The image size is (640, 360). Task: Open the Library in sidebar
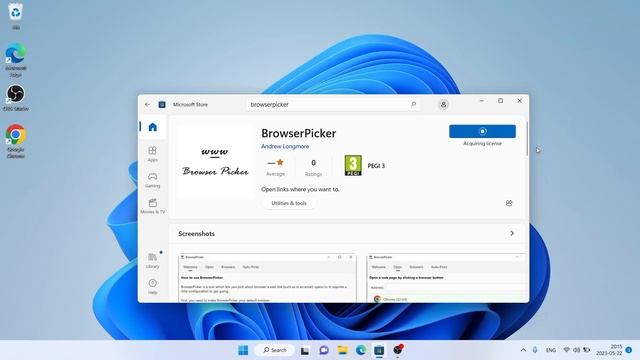tap(153, 260)
